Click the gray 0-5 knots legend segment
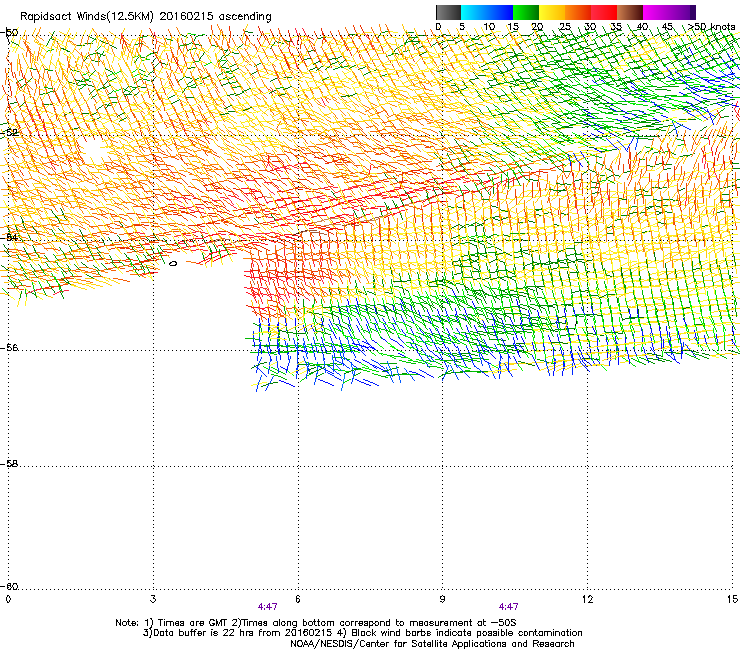The width and height of the screenshot is (740, 650). (x=448, y=12)
